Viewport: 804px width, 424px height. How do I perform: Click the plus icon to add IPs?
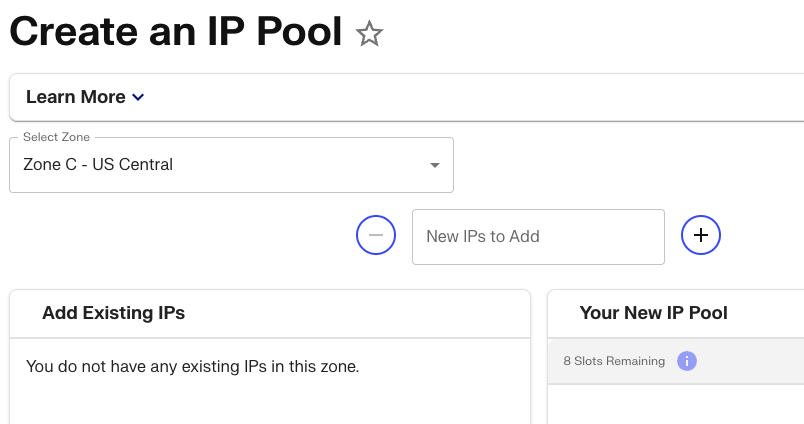[701, 235]
